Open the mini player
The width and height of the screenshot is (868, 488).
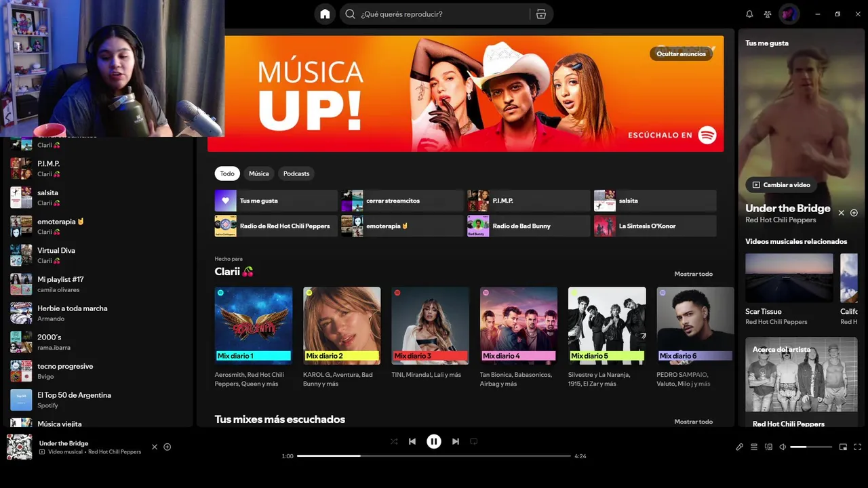tap(843, 447)
